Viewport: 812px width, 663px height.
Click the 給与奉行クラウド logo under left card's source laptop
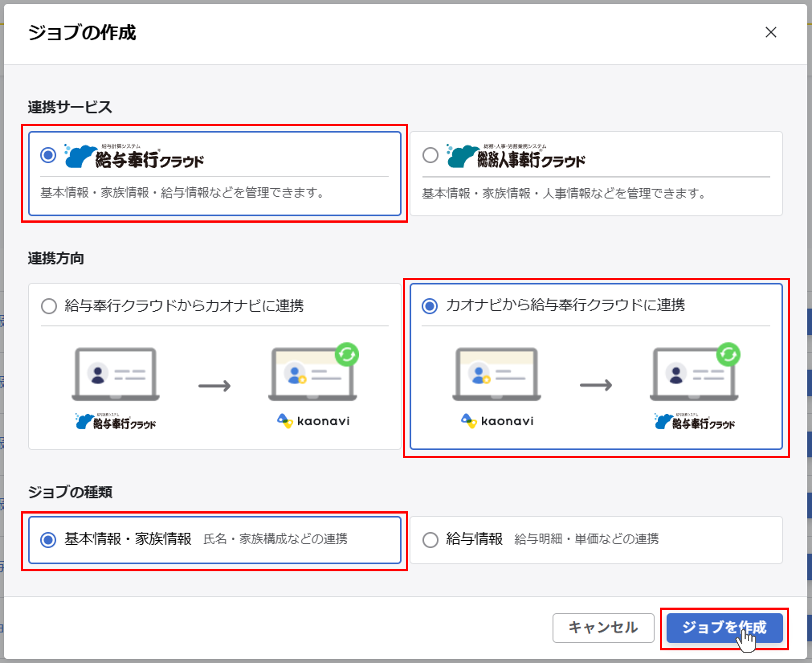[115, 421]
